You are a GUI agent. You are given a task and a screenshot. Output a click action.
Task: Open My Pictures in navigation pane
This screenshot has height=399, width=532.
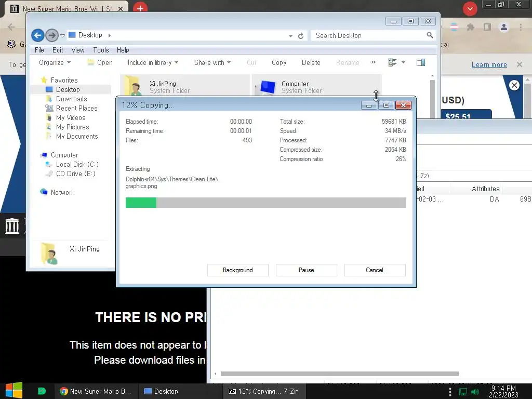coord(72,127)
